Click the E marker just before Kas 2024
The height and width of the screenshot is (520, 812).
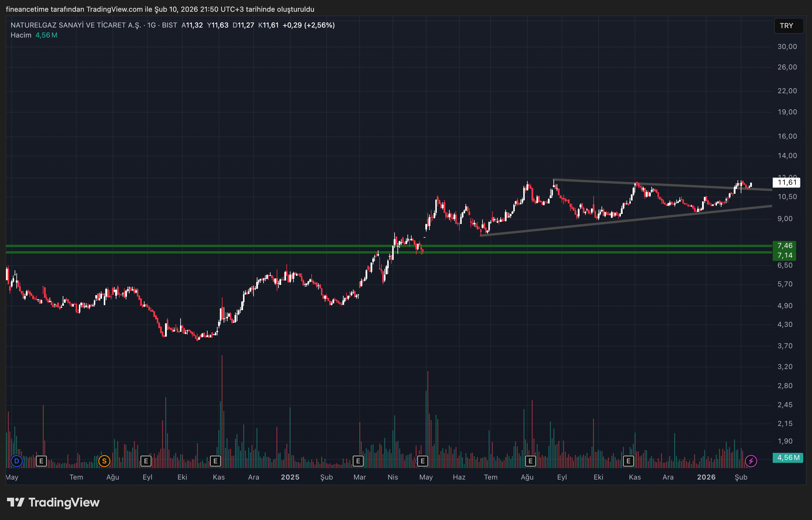point(215,461)
